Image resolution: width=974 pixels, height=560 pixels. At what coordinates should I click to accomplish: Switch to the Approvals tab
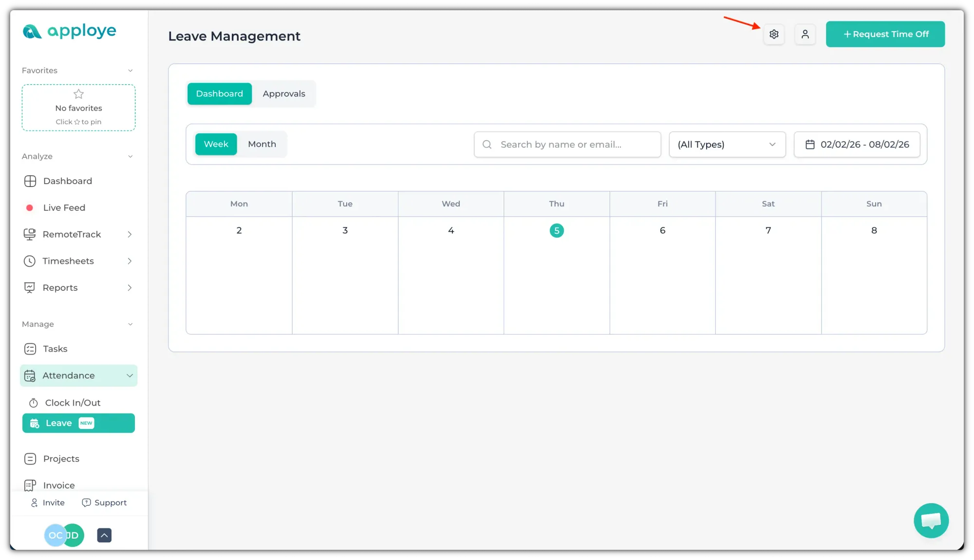(x=283, y=93)
